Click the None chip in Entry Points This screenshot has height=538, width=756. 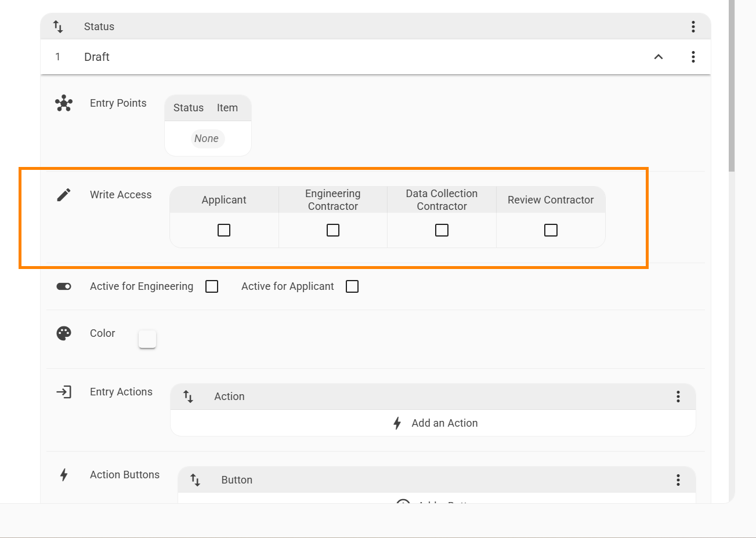[207, 139]
